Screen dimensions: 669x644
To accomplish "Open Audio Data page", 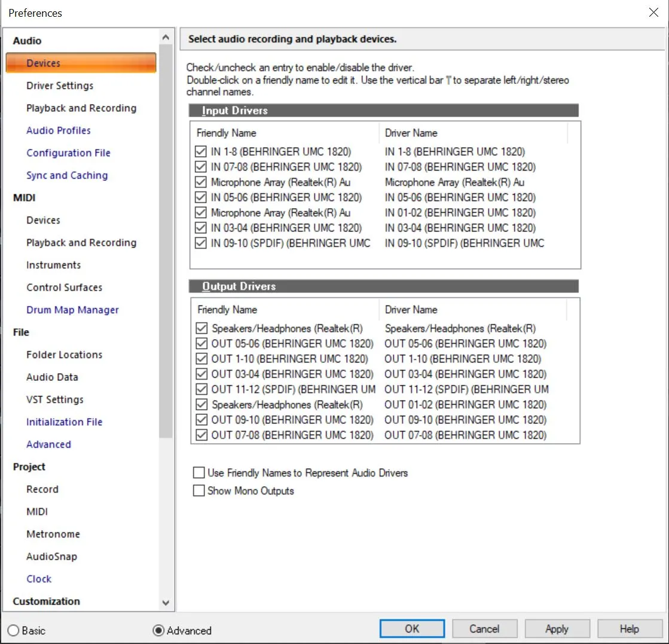I will 52,377.
